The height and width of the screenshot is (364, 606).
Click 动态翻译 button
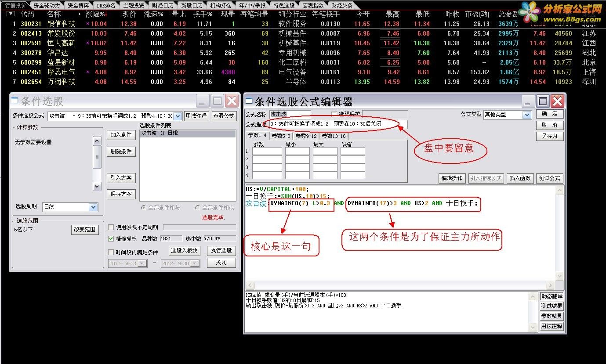(x=552, y=296)
